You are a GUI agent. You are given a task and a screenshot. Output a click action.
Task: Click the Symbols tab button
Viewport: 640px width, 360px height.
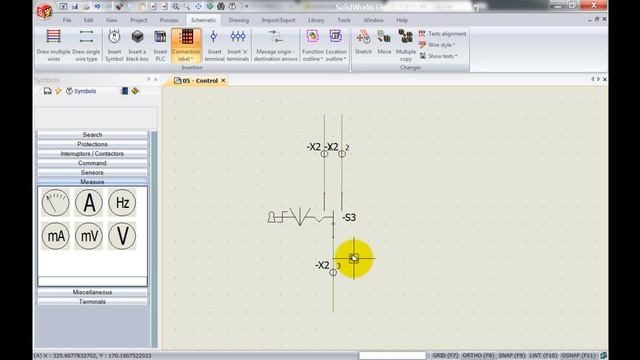[81, 91]
